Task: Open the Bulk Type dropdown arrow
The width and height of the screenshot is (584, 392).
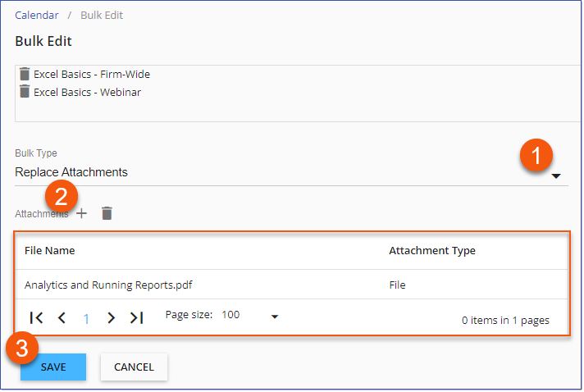Action: [556, 176]
